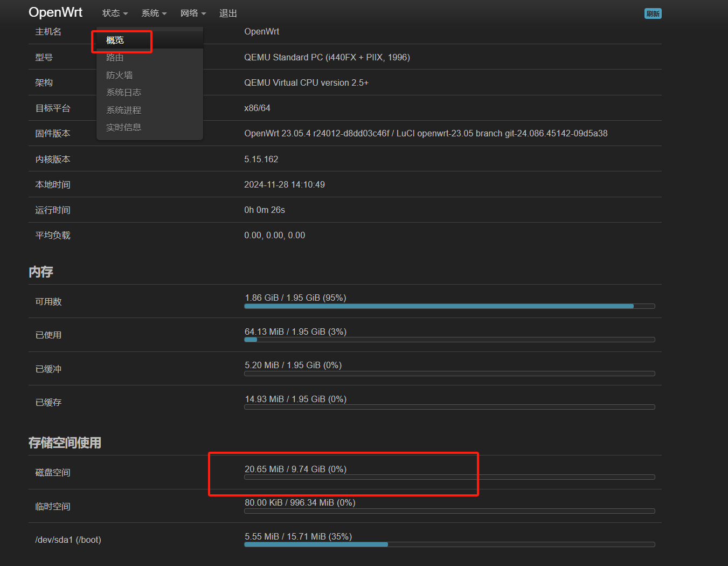Click the 存储空间使用 section heading

pyautogui.click(x=65, y=443)
